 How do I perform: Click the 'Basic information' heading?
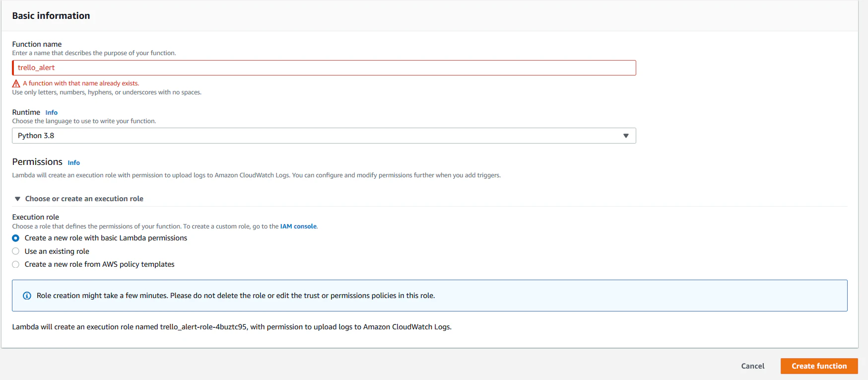click(51, 16)
